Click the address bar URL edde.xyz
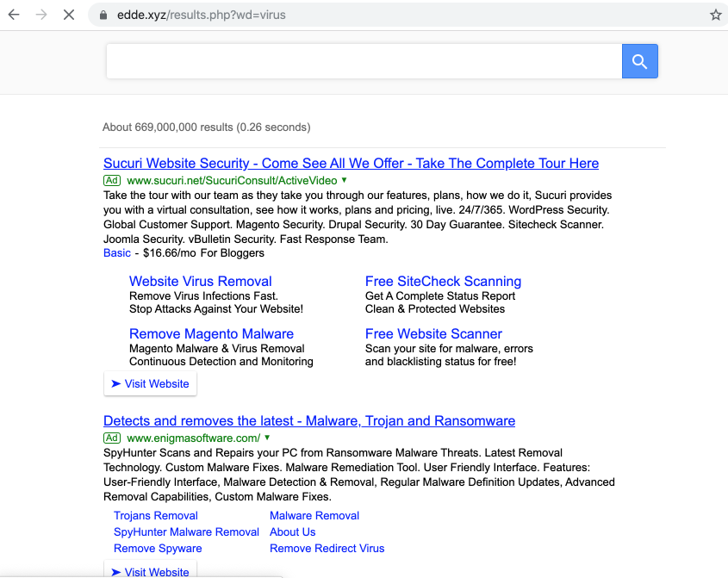The image size is (728, 578). click(x=202, y=15)
